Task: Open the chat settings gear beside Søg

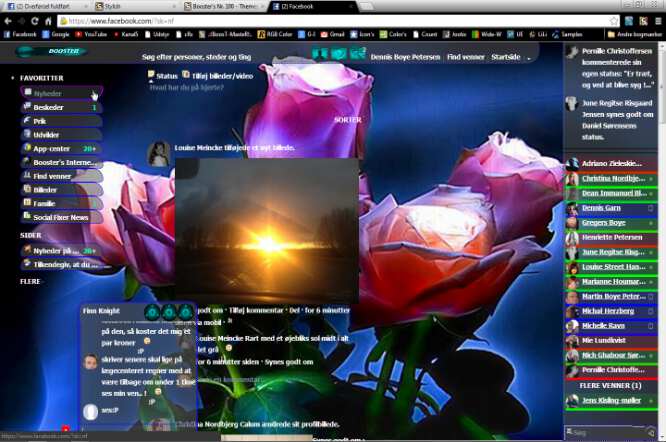Action: pos(650,432)
